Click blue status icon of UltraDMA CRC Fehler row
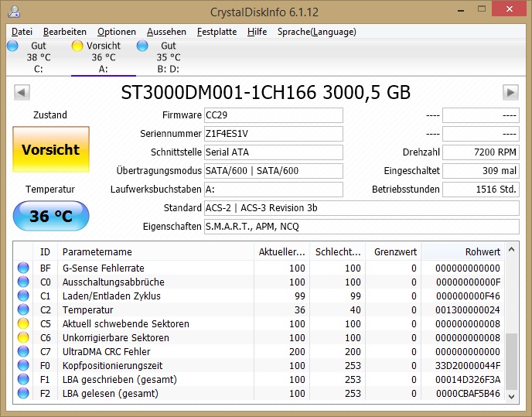This screenshot has width=532, height=417. pos(23,351)
